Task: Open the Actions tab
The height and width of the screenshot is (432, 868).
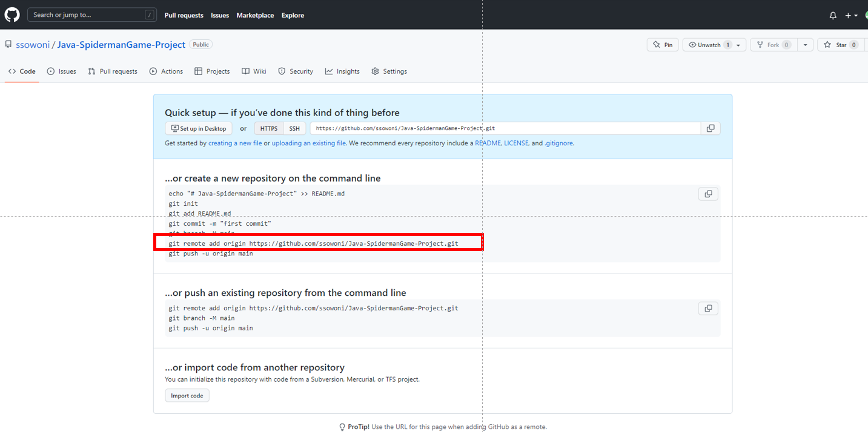Action: tap(166, 71)
